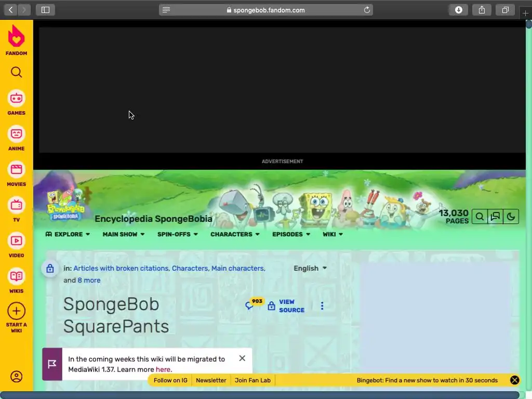Open the three-dot more actions menu

point(322,306)
